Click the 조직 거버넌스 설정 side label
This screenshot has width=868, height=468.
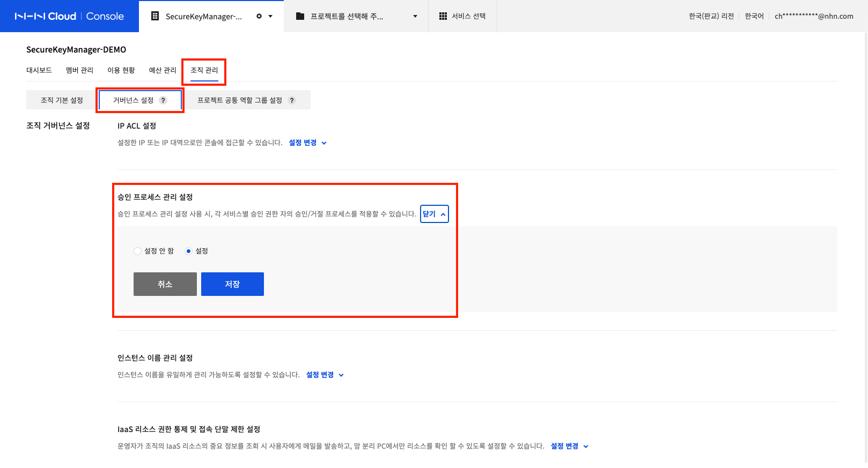(58, 125)
